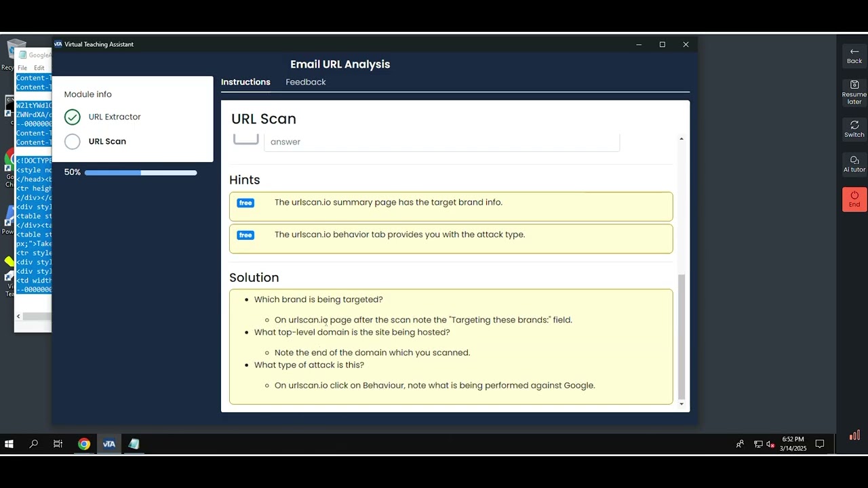
Task: Click the module progress bar at 50%
Action: pyautogui.click(x=141, y=173)
